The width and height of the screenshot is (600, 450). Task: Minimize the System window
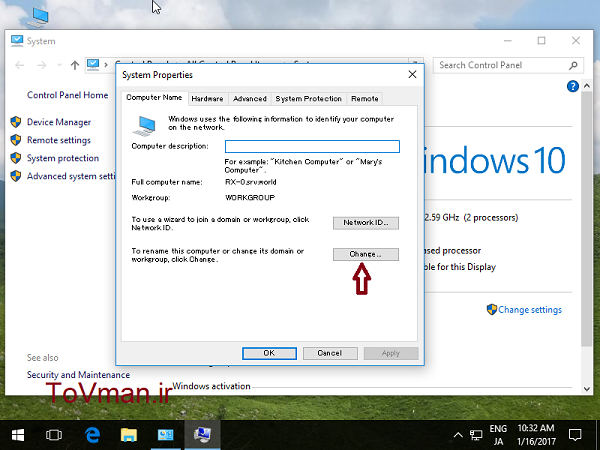point(507,41)
